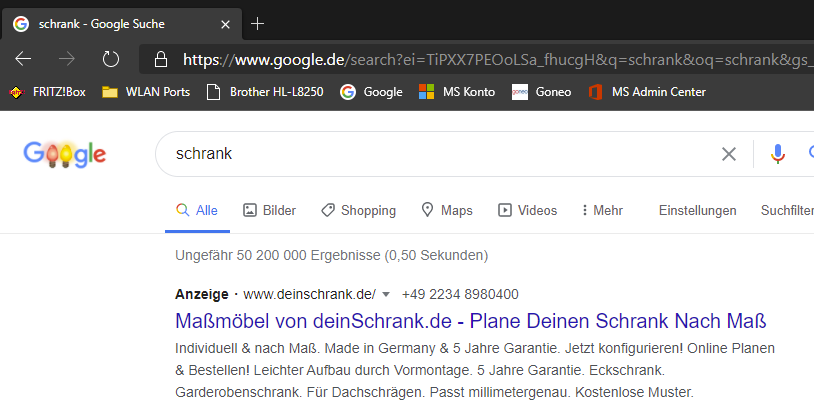Click the phone number +49 2234 8980400
Image resolution: width=814 pixels, height=415 pixels.
460,294
